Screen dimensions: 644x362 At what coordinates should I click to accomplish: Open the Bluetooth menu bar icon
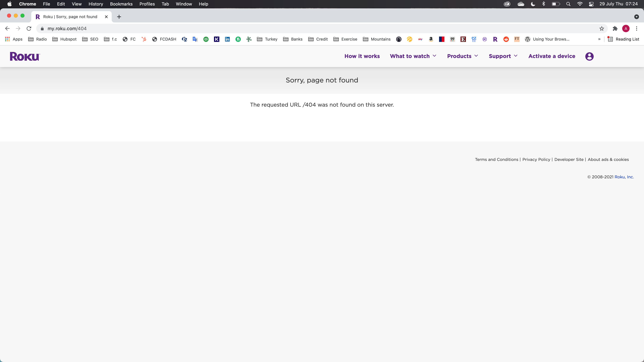(x=544, y=4)
